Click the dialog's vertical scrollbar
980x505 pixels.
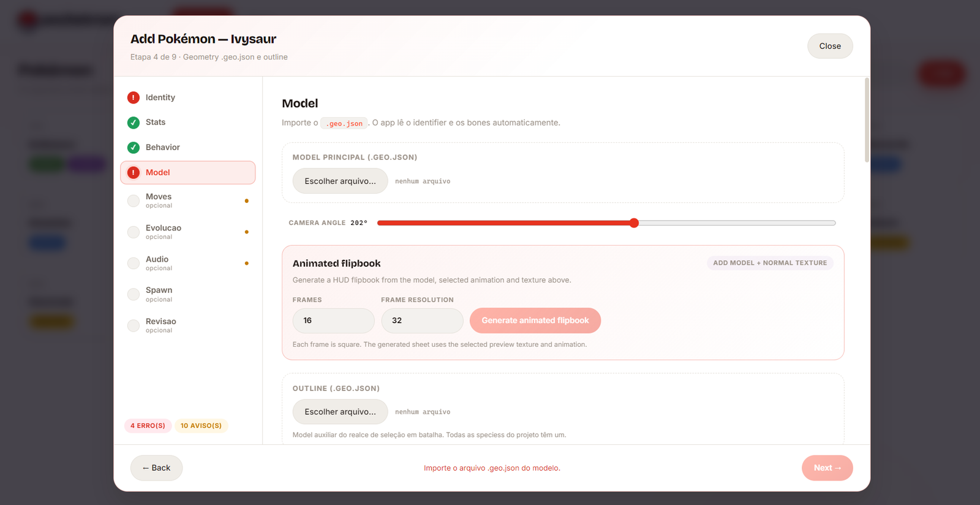pos(867,120)
